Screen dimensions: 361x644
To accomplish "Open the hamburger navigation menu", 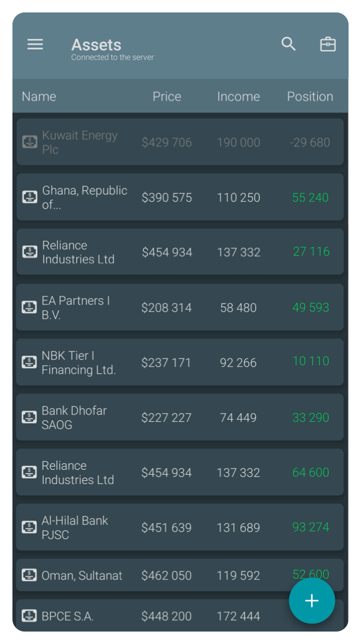I will [35, 44].
